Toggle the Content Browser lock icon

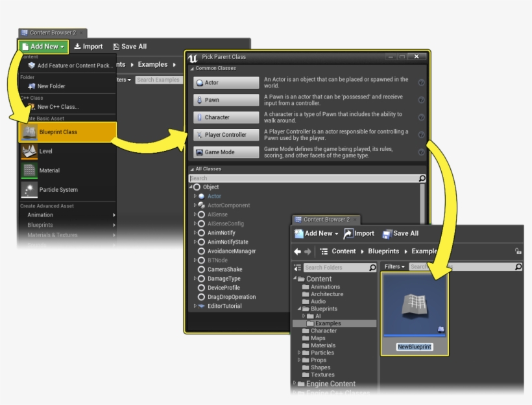click(x=518, y=251)
